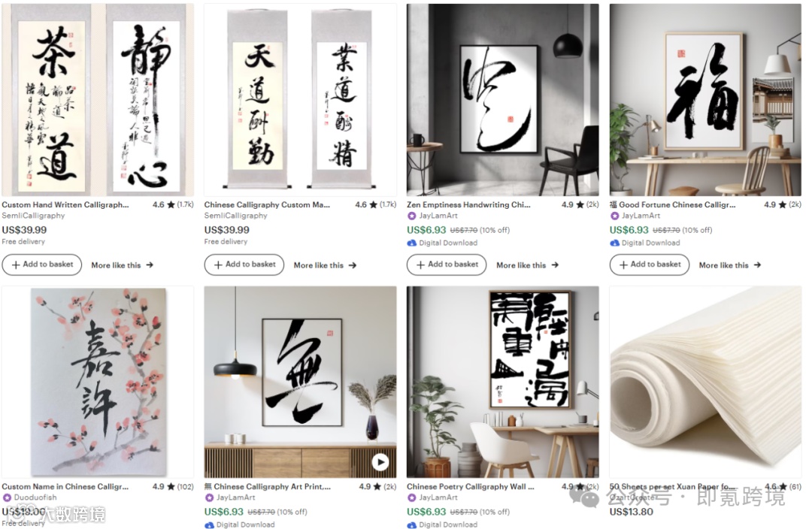This screenshot has height=529, width=812.
Task: Open the Custom Name in Chinese Calligraphy listing title
Action: pyautogui.click(x=65, y=487)
